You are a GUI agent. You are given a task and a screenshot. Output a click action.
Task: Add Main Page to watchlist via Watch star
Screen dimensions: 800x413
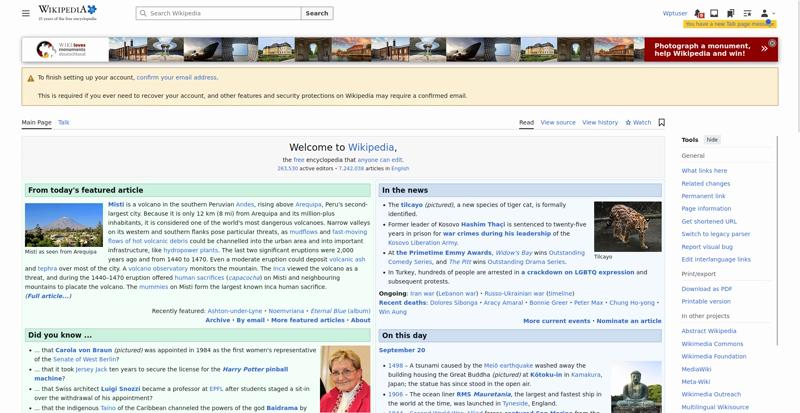[x=638, y=123]
